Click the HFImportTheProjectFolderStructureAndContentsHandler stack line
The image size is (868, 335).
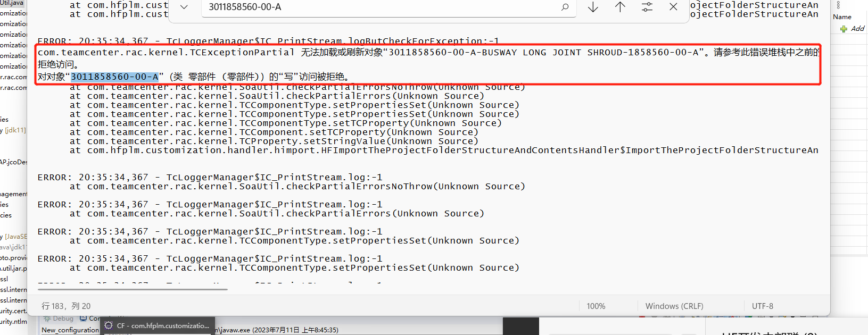click(x=444, y=150)
